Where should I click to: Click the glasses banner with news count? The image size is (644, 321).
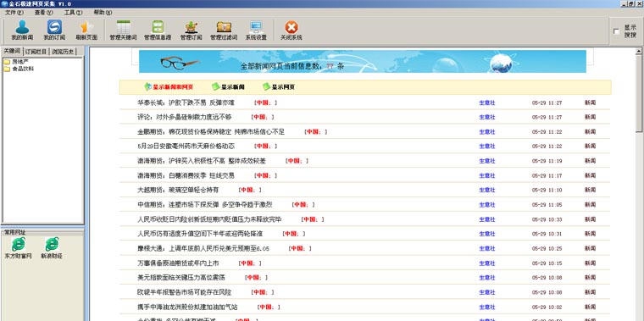tap(363, 62)
